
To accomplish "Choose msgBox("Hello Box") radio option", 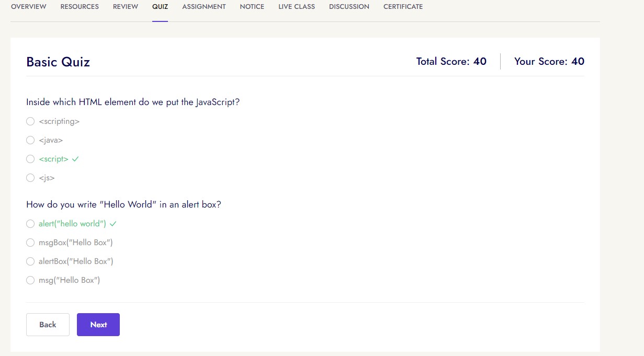I will (30, 243).
